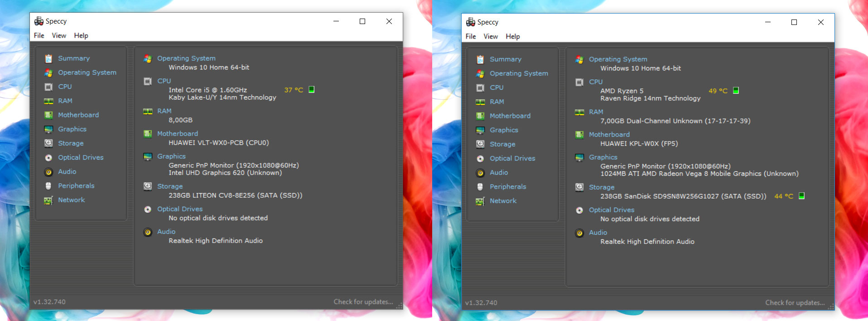Screen dimensions: 868x321
Task: Click green indicator next to 37 °C temperature
Action: pos(312,90)
